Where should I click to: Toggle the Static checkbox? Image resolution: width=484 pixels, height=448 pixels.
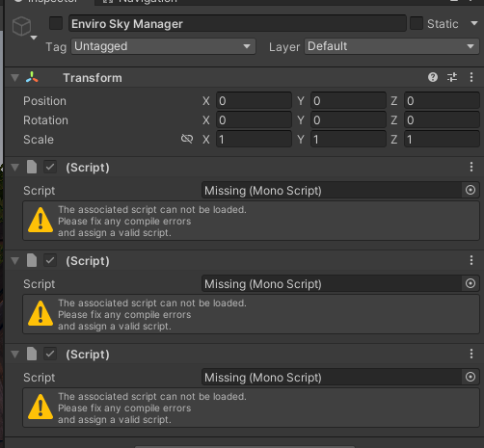417,23
